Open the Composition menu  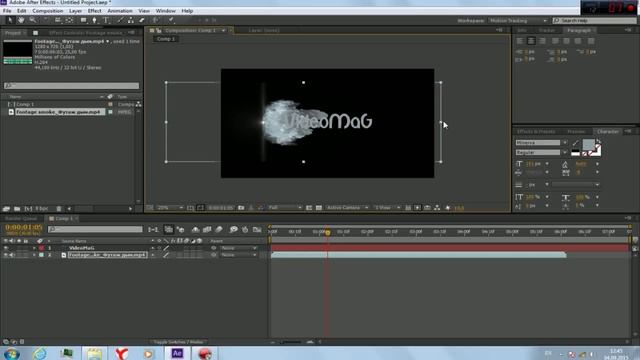(48, 11)
